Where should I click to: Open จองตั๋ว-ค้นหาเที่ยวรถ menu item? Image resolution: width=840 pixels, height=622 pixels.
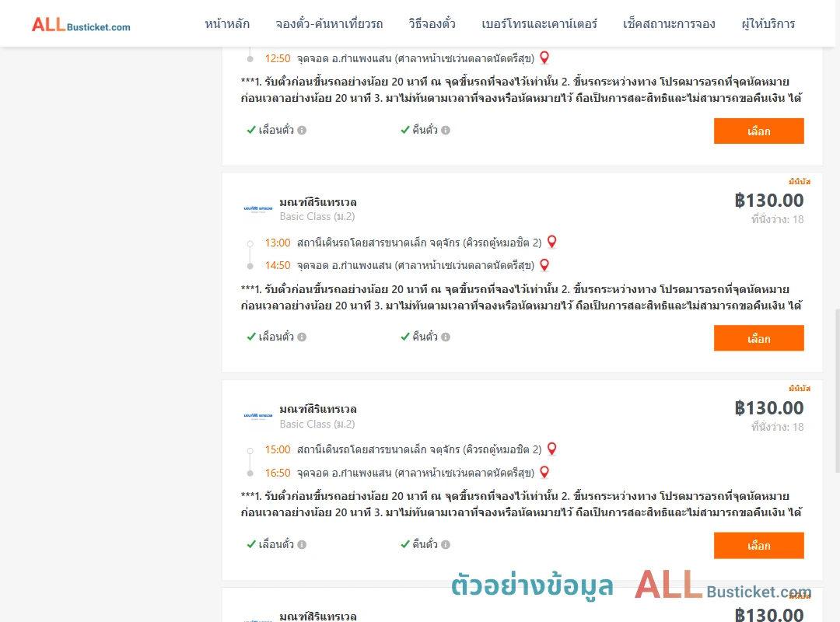(x=329, y=23)
